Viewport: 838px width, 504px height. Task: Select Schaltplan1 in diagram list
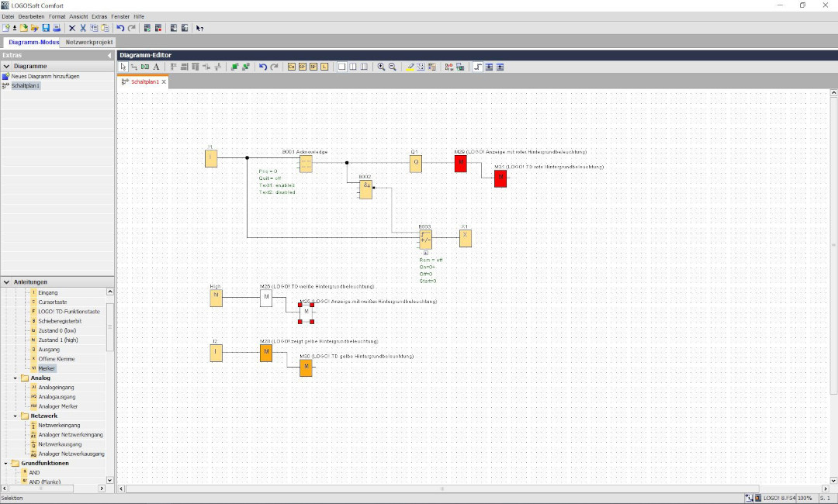pos(26,85)
